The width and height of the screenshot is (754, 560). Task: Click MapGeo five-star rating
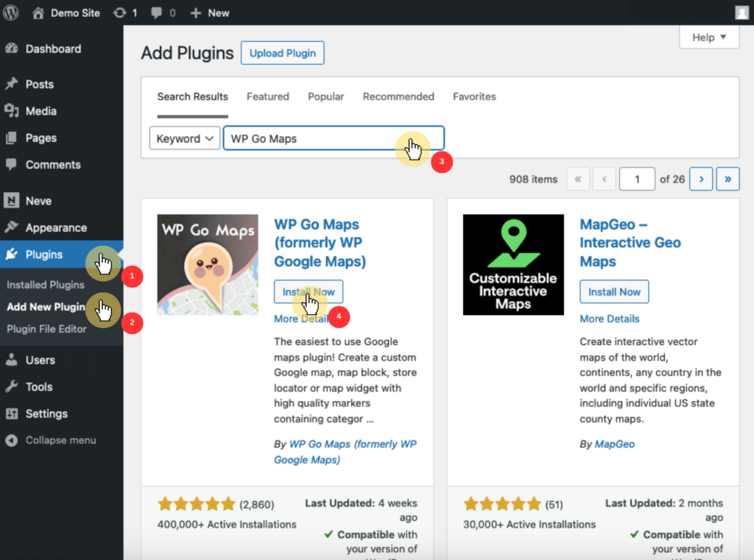[502, 504]
